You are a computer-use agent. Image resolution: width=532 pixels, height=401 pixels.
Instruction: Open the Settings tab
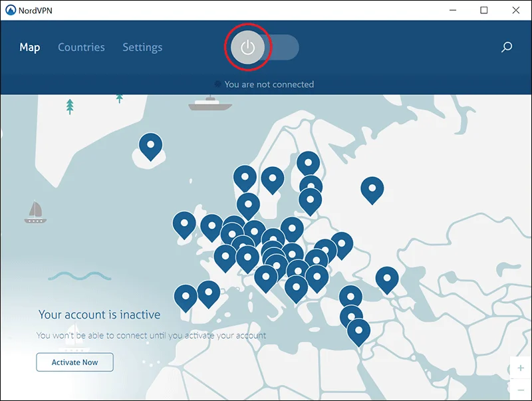[x=142, y=47]
